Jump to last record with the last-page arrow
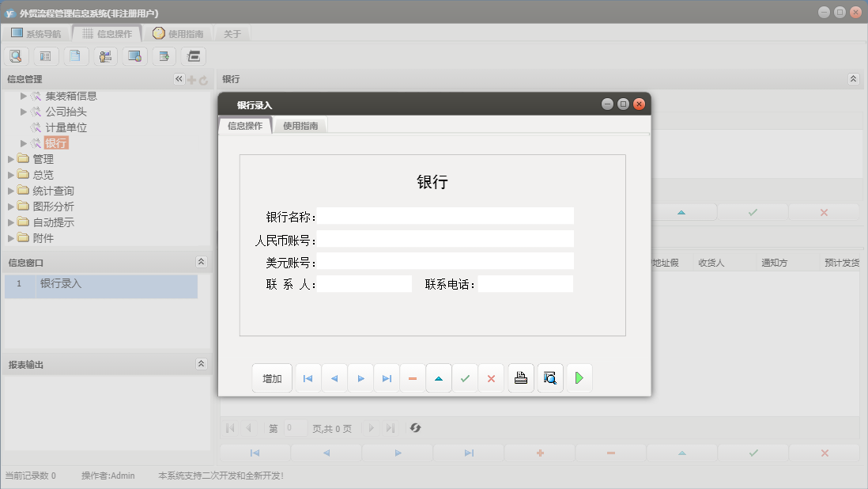 (387, 377)
